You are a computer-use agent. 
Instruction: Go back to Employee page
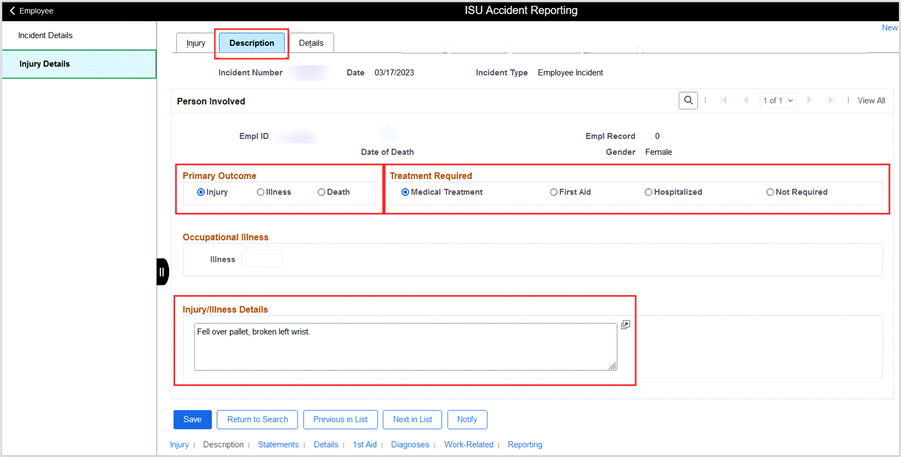[32, 11]
